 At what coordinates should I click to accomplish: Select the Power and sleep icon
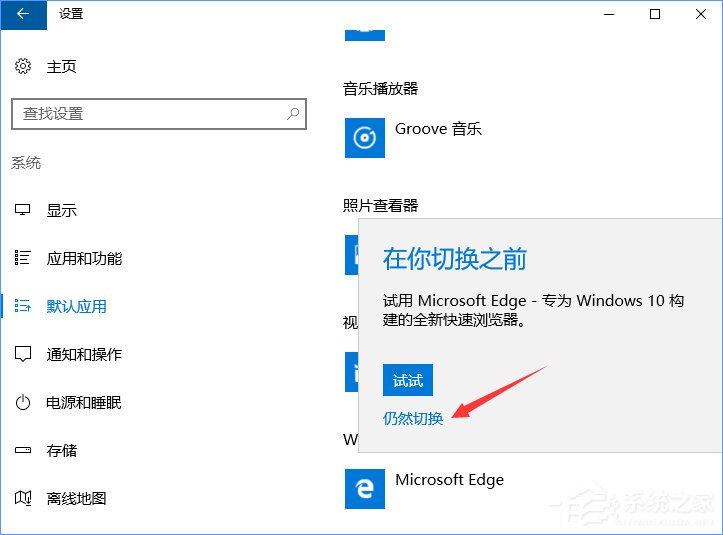23,403
